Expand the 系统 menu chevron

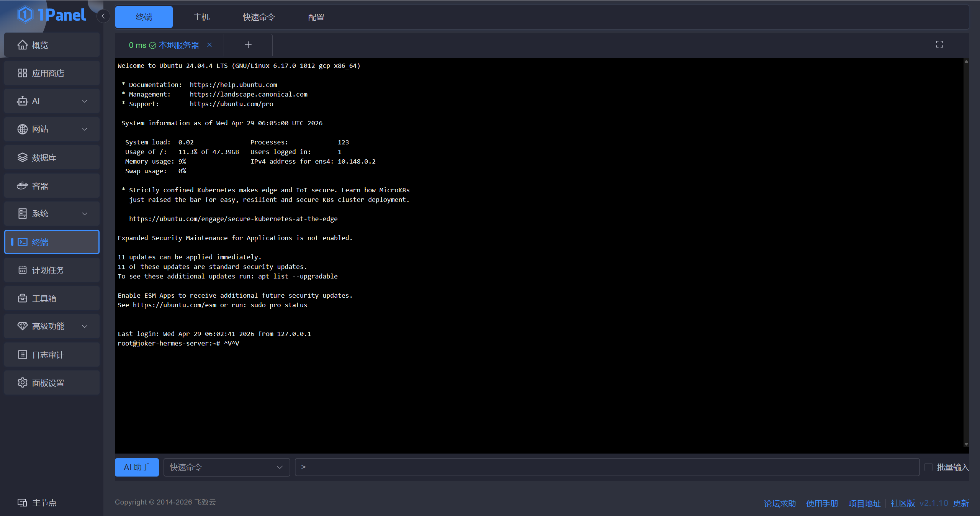(x=85, y=213)
